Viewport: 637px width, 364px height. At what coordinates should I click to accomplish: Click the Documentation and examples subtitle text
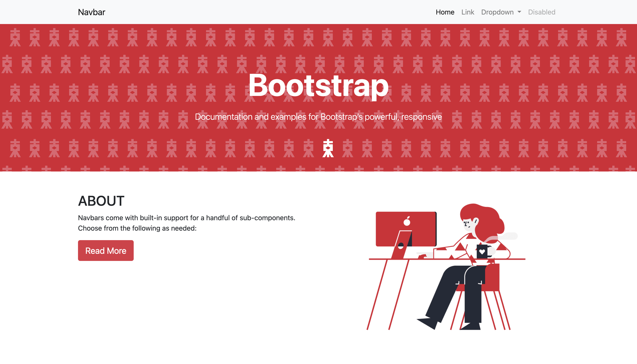click(318, 117)
